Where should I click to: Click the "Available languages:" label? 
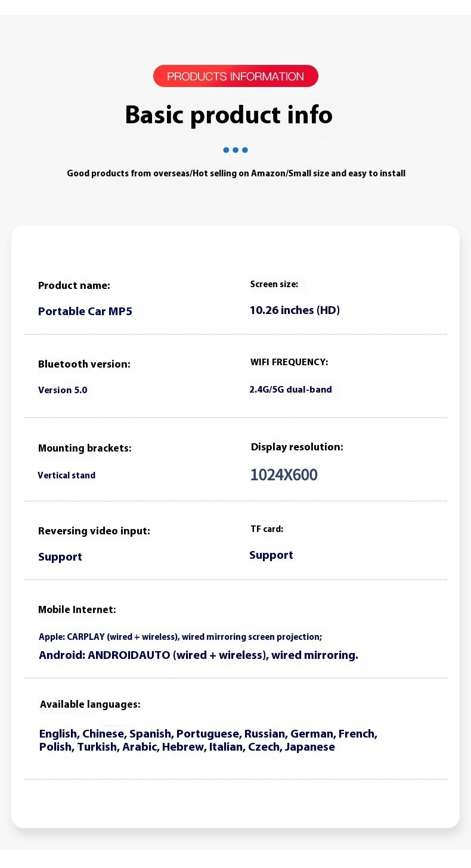pos(90,704)
